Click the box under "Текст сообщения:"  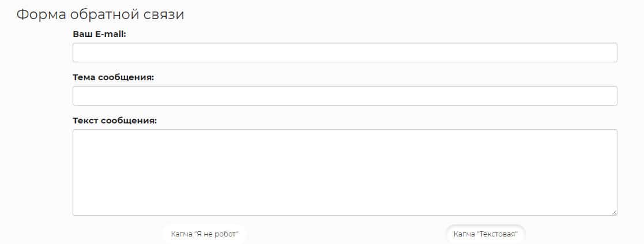click(345, 172)
